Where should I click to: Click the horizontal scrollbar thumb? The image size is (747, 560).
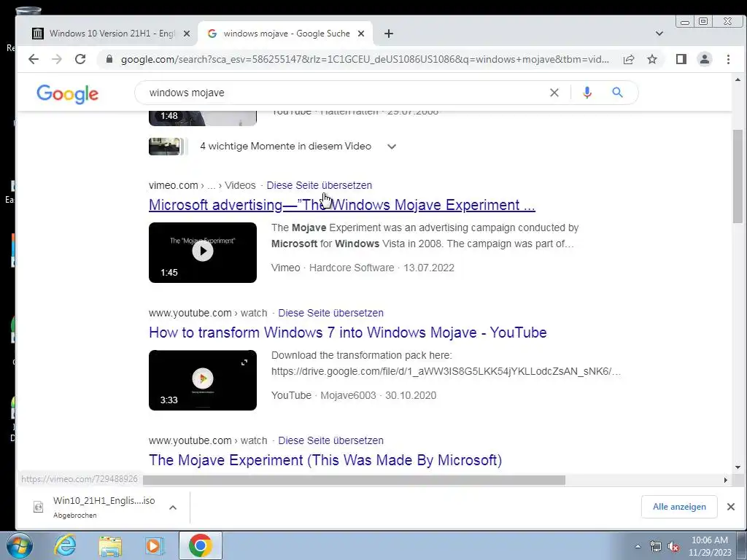(x=354, y=480)
